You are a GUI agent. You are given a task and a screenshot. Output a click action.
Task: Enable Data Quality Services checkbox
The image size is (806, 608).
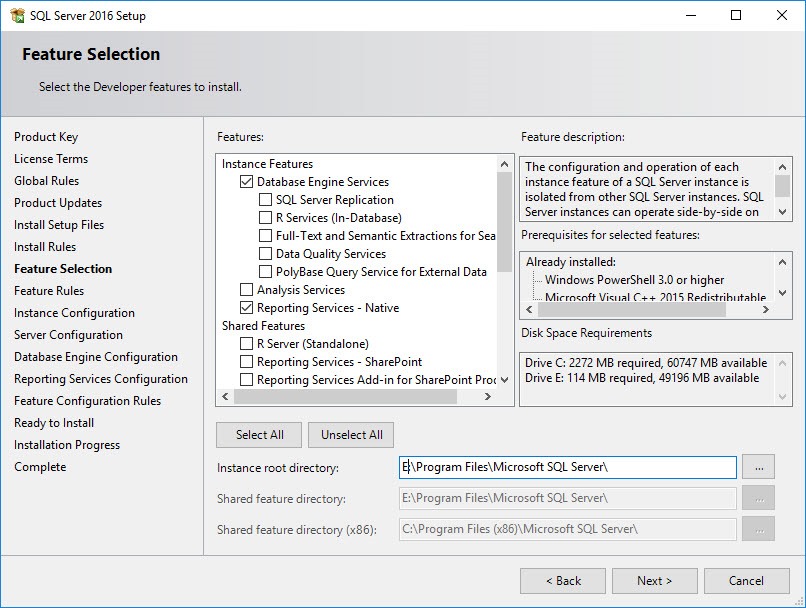(265, 254)
